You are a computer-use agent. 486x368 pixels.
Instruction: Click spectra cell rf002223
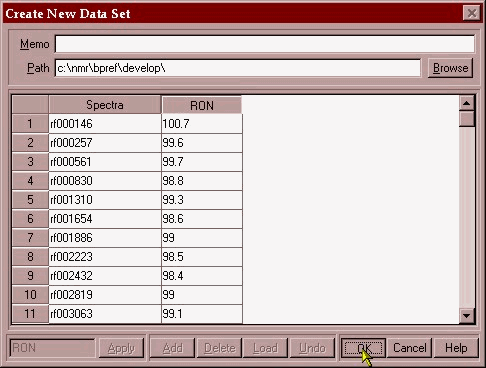[x=105, y=257]
